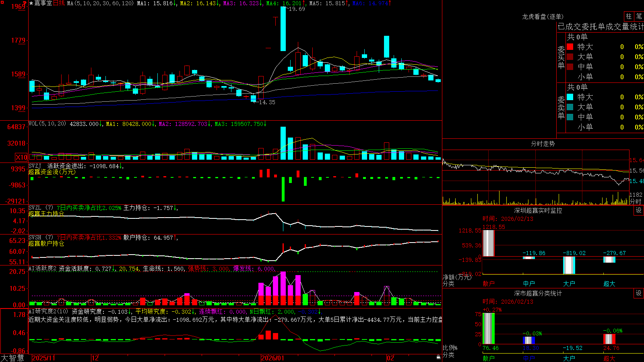
Task: Select the 12 month timeline marker
Action: (95, 358)
